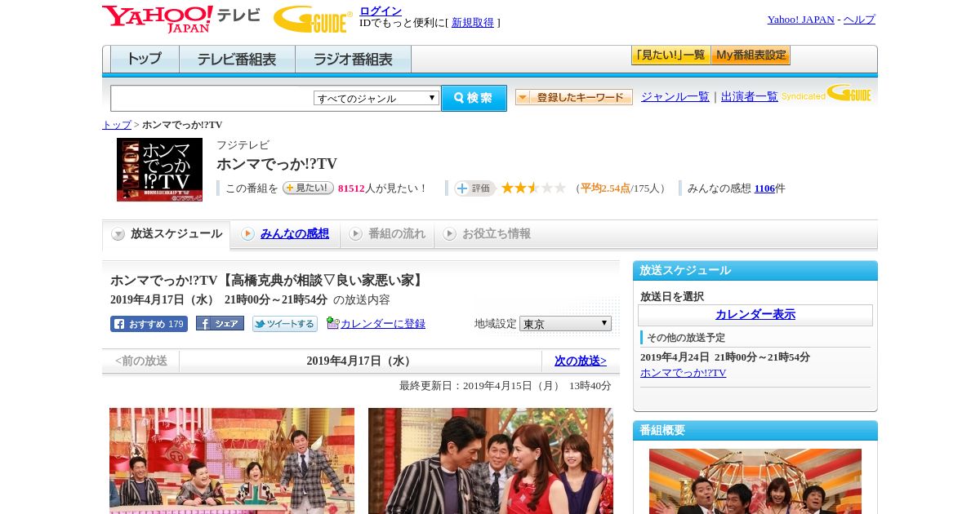Select the ラジオ番組表 navigation tab

353,60
